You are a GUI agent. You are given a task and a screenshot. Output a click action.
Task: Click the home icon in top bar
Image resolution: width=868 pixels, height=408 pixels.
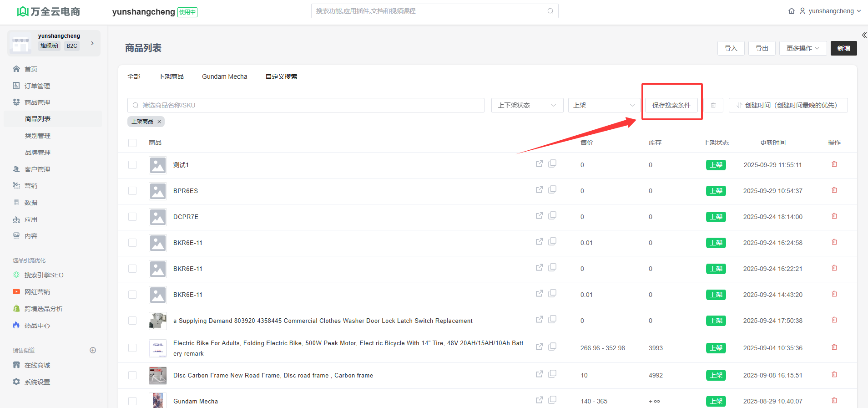tap(792, 11)
